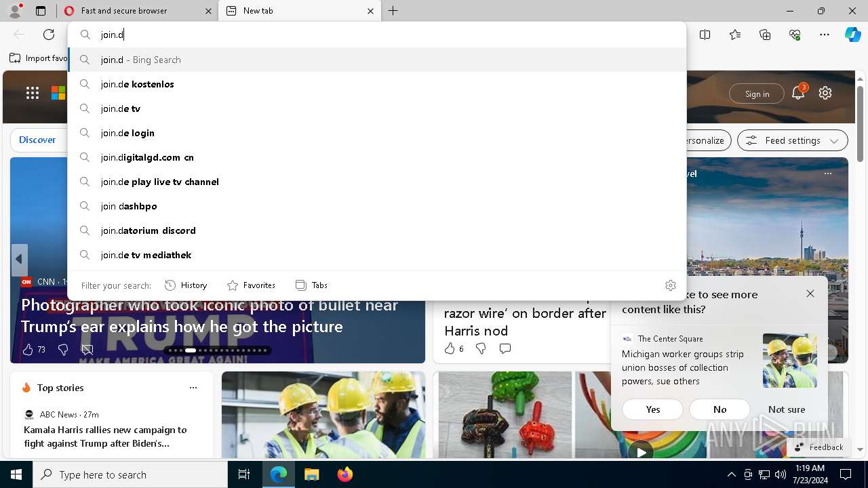
Task: Filter search by Tabs
Action: click(x=311, y=285)
